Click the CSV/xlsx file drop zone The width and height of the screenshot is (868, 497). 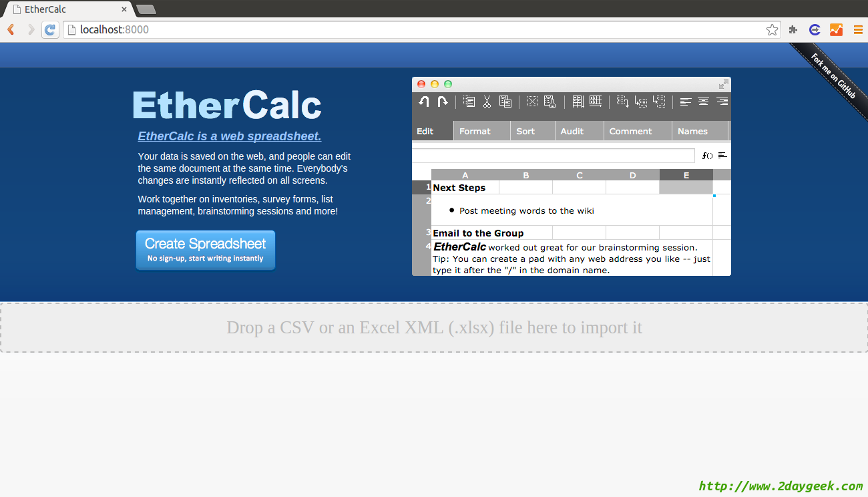[434, 327]
